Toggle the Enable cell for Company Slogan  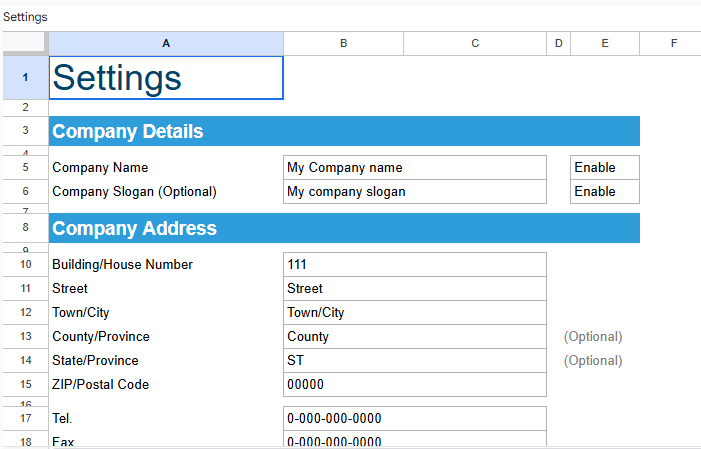click(604, 192)
